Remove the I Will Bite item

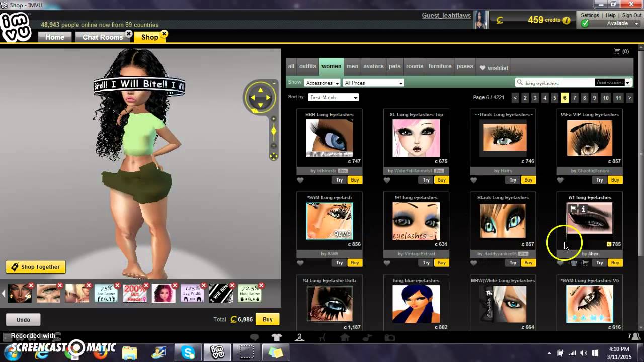[x=232, y=286]
